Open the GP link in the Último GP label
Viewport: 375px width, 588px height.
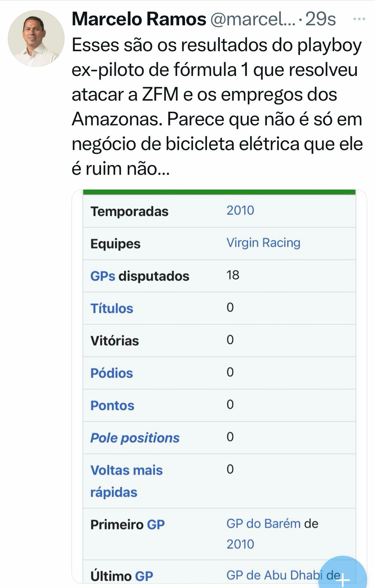pyautogui.click(x=144, y=576)
